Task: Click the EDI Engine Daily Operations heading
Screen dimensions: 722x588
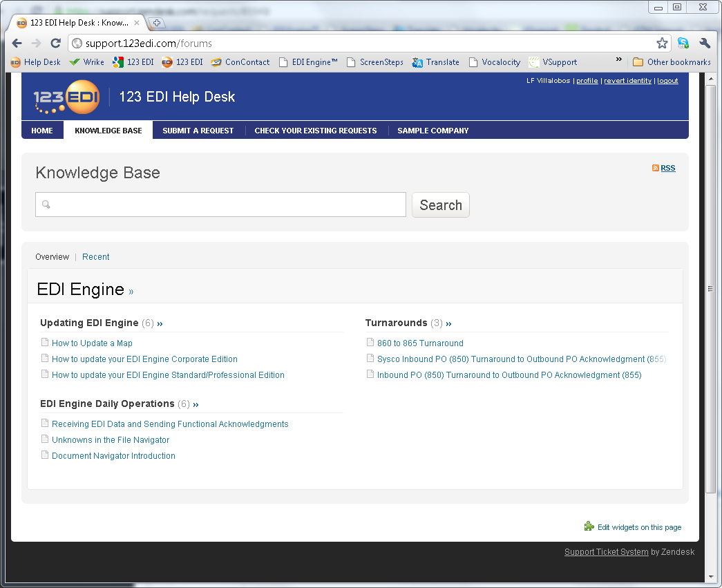Action: coord(107,404)
